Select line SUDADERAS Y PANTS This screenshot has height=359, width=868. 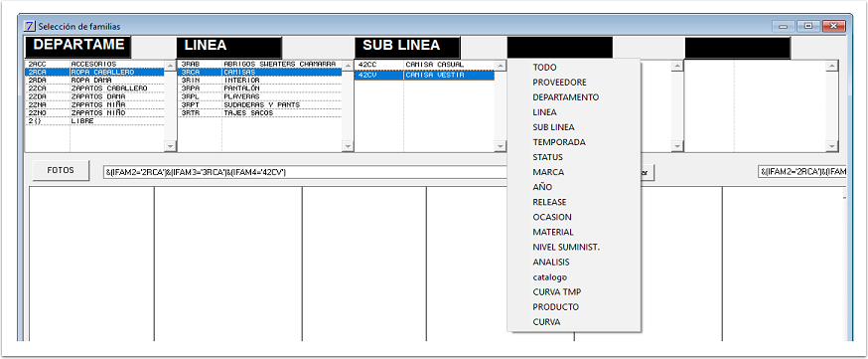tap(259, 104)
